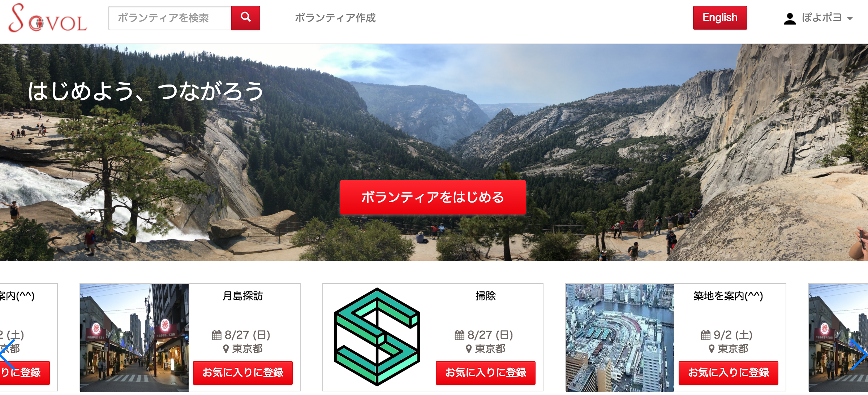The width and height of the screenshot is (868, 395).
Task: Click the user profile silhouette icon
Action: 790,18
